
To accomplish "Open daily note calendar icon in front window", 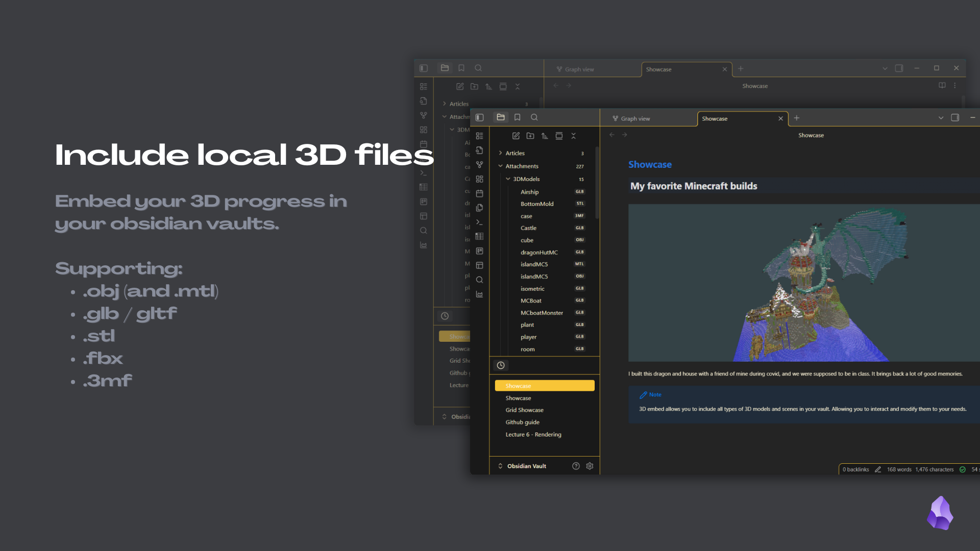I will [479, 193].
